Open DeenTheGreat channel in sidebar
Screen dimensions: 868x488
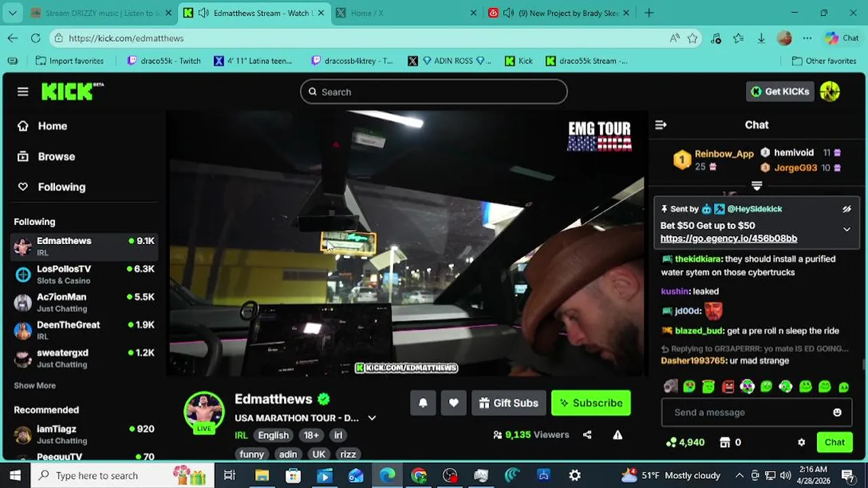click(x=84, y=330)
